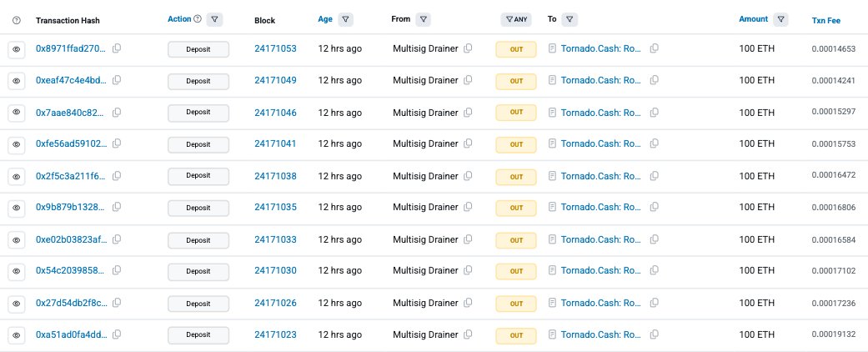
Task: Click the Action column help icon
Action: [197, 18]
